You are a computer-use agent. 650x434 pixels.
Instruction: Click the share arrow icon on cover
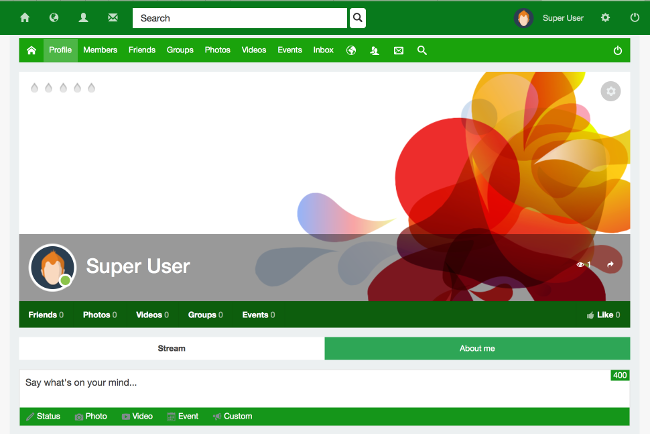point(610,264)
